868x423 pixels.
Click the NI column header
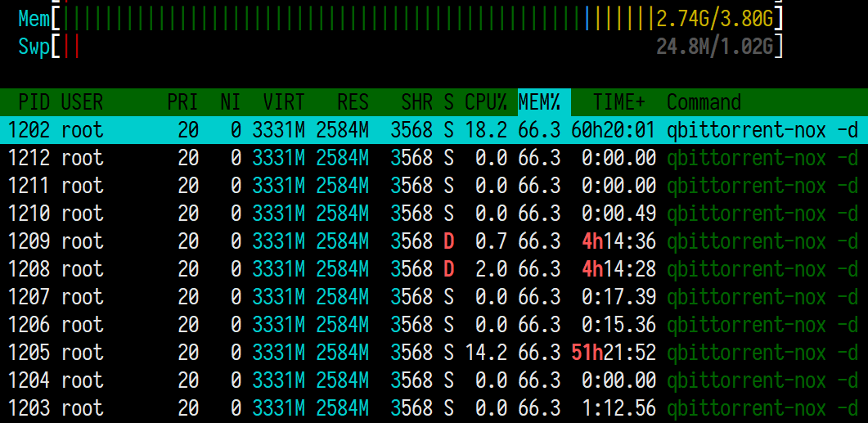click(x=230, y=102)
